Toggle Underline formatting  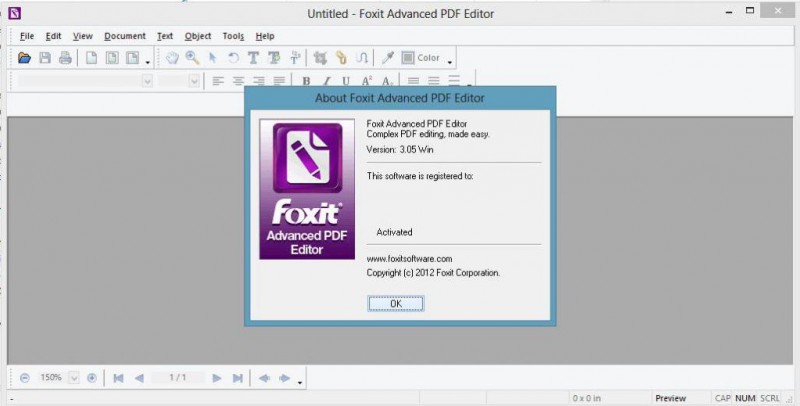(346, 81)
